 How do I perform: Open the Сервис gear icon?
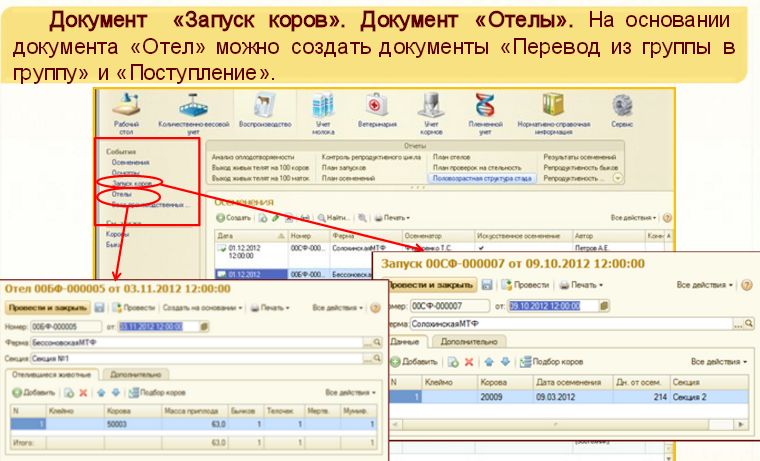pyautogui.click(x=623, y=106)
